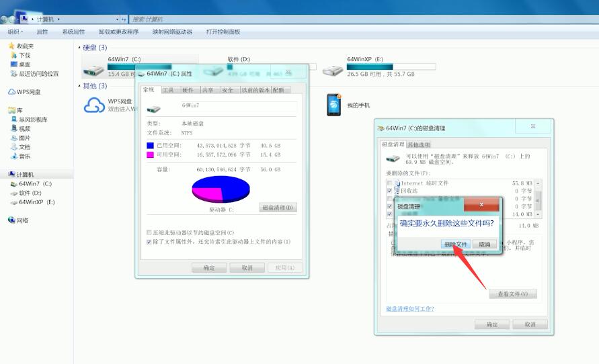599x364 pixels.
Task: Collapse the 其他 (3) group
Action: [79, 86]
